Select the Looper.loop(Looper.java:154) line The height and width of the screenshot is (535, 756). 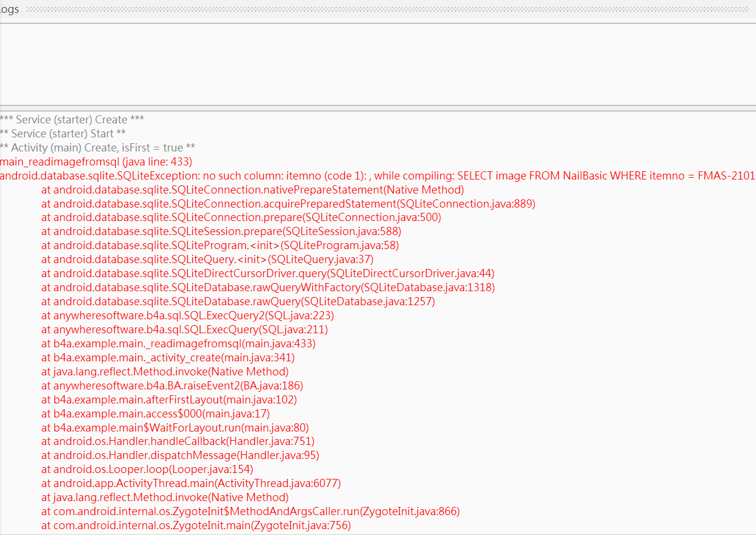[147, 470]
